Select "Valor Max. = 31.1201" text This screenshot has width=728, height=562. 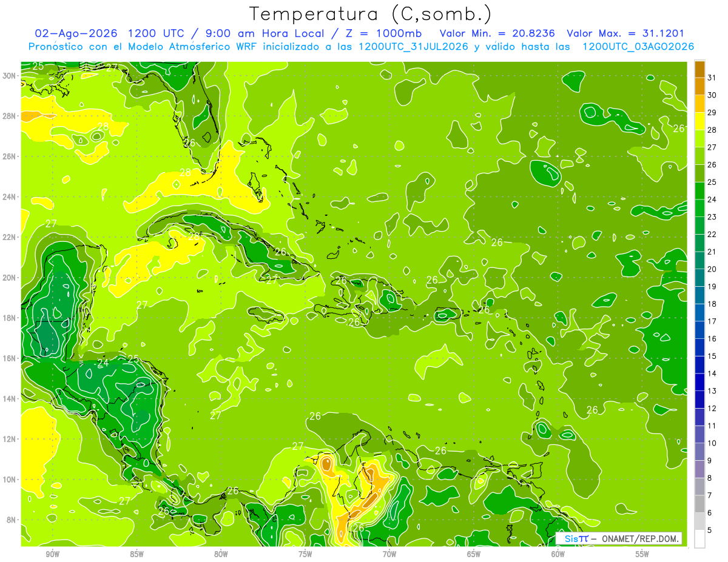pos(625,33)
